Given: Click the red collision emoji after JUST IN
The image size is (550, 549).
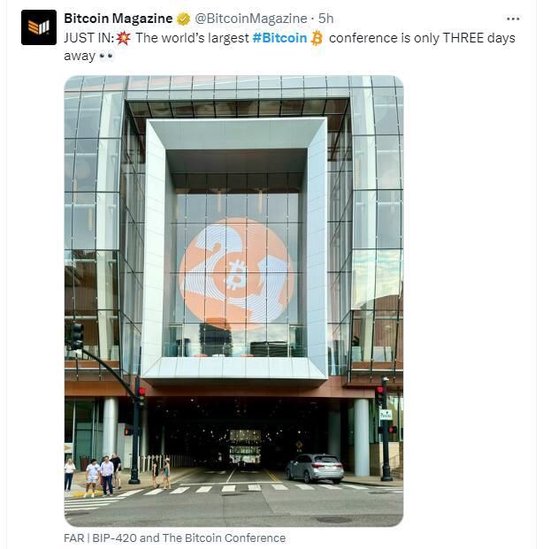Looking at the screenshot, I should click(123, 38).
